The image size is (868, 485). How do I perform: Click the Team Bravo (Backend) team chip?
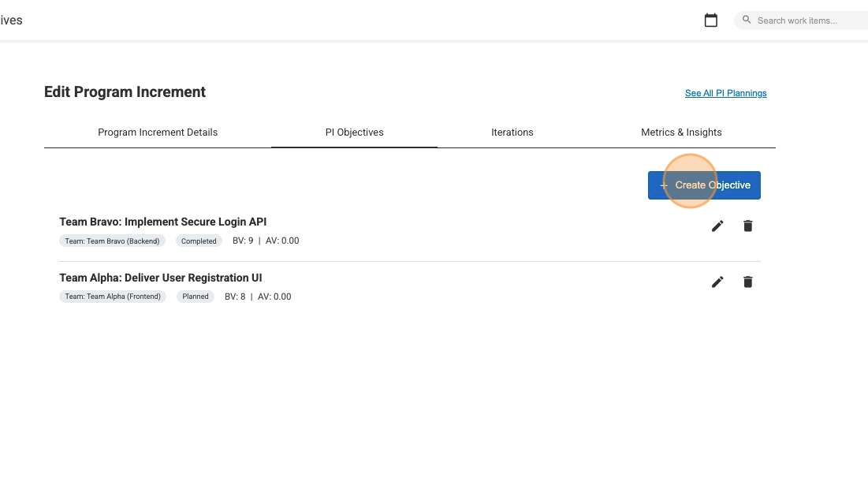pyautogui.click(x=112, y=241)
